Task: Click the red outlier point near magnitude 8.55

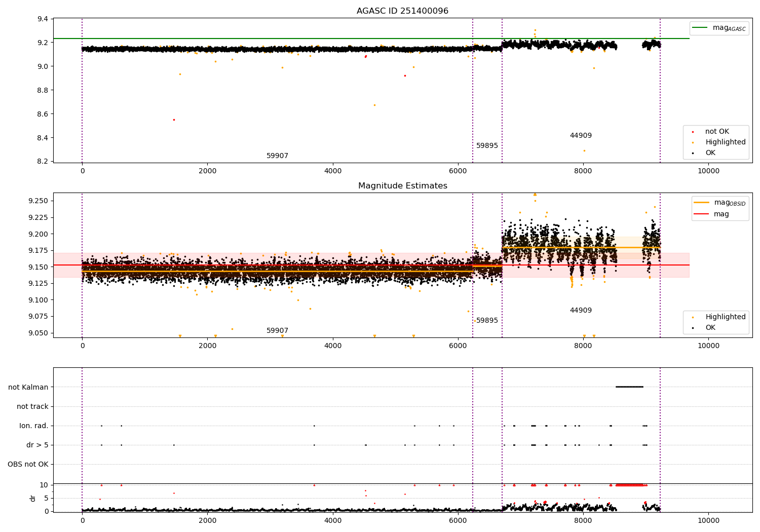Action: tap(174, 120)
